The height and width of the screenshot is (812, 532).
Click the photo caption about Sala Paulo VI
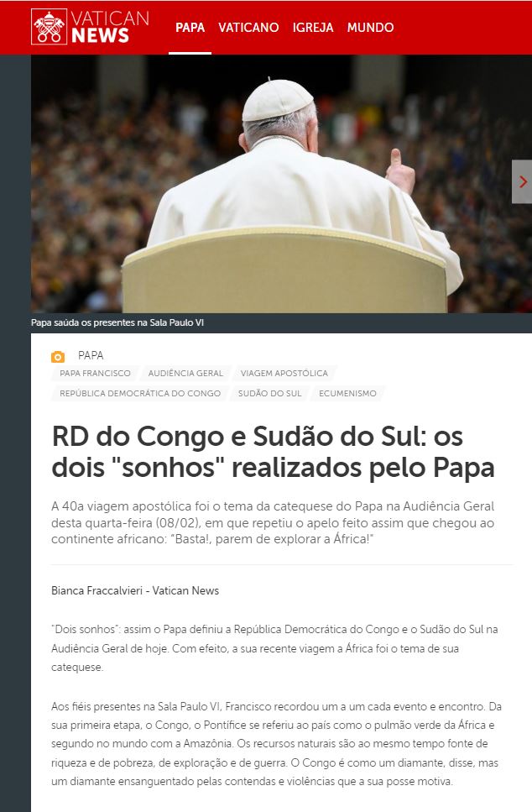click(117, 322)
